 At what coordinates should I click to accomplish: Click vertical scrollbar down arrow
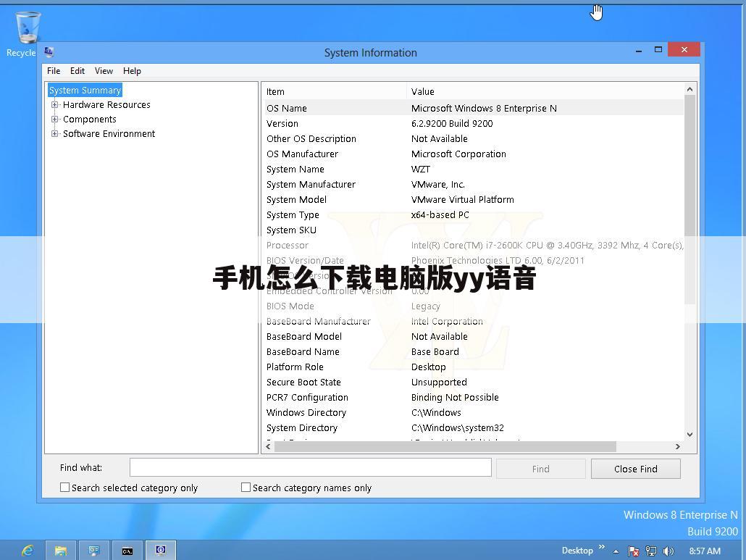690,435
